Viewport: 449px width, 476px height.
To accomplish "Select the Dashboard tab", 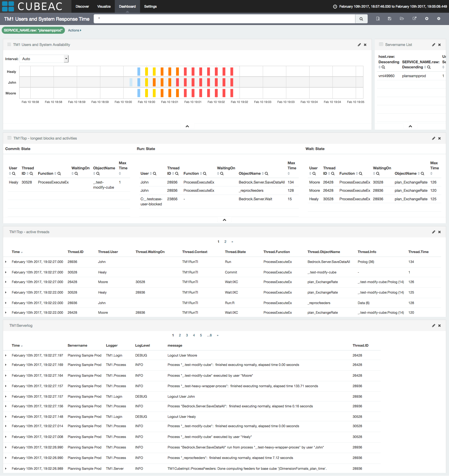I will (127, 6).
